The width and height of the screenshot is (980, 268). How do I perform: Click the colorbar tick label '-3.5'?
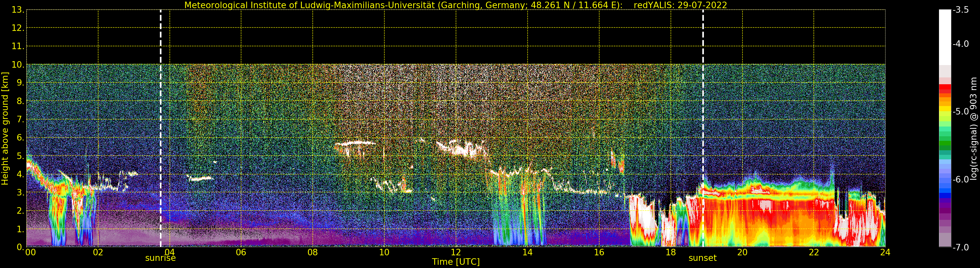[x=961, y=10]
